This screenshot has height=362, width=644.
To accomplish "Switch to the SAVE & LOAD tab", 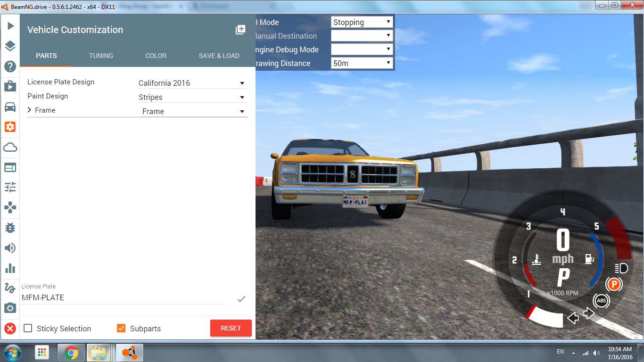I will coord(219,56).
